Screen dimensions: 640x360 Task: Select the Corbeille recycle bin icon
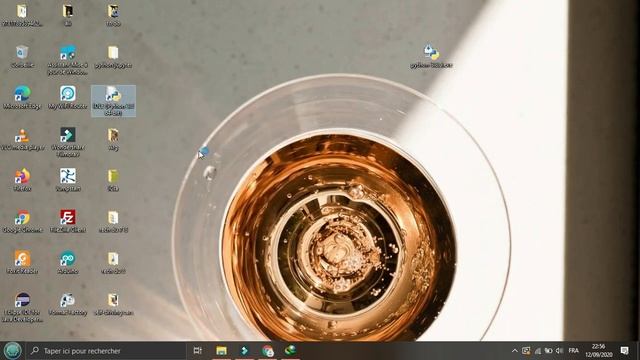pyautogui.click(x=22, y=56)
